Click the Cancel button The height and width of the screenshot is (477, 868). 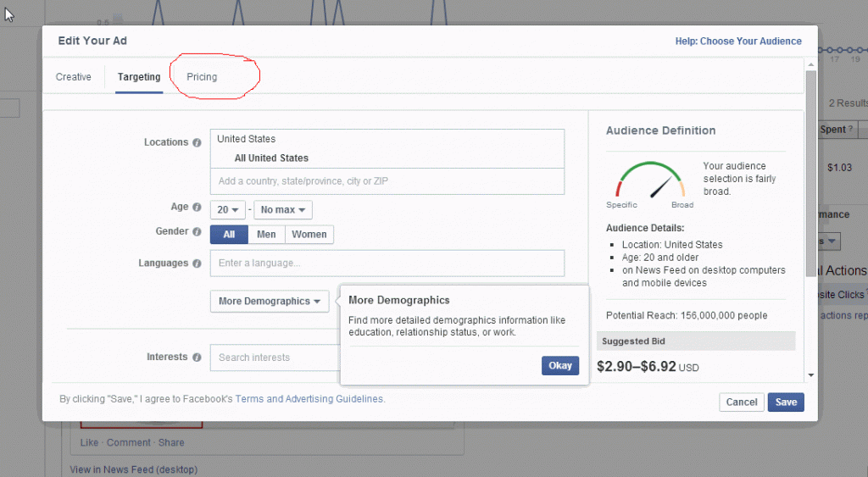(x=741, y=402)
